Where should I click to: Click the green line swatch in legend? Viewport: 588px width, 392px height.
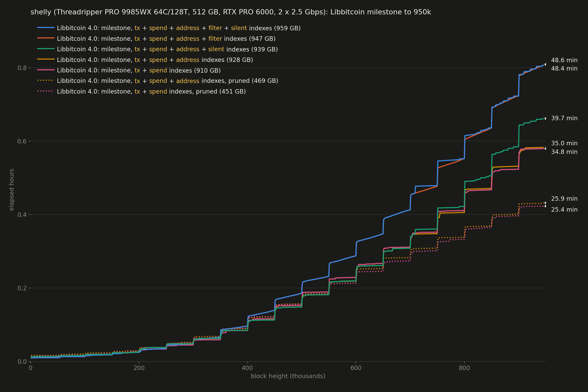(46, 49)
